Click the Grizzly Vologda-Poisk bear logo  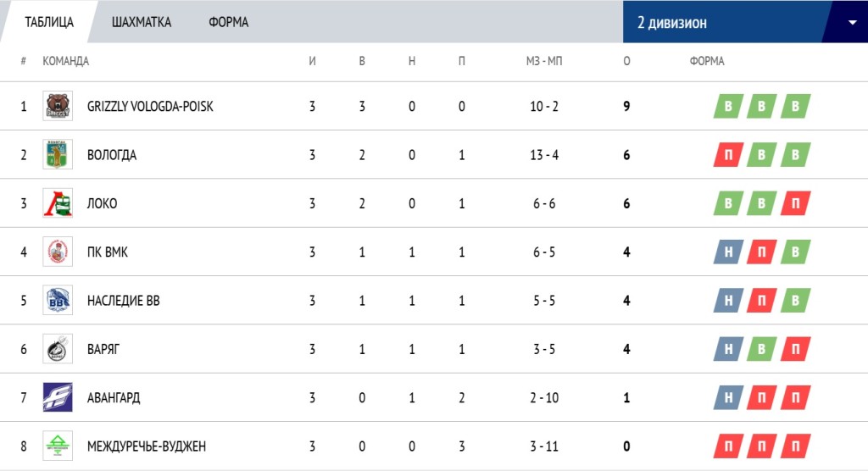(x=58, y=106)
